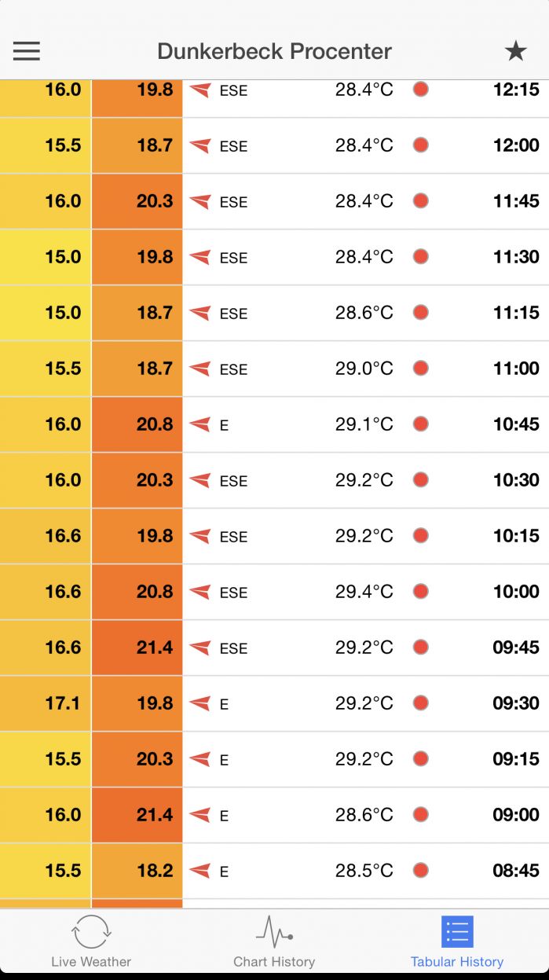Viewport: 549px width, 980px height.
Task: Click wind arrow icon in 09:30 row
Action: [x=200, y=703]
